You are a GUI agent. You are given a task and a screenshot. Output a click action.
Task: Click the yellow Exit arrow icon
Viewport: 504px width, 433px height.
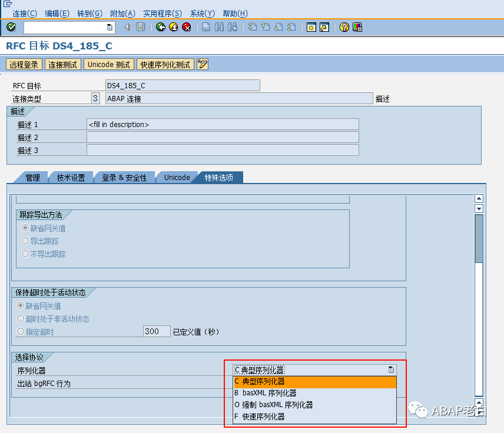(173, 27)
